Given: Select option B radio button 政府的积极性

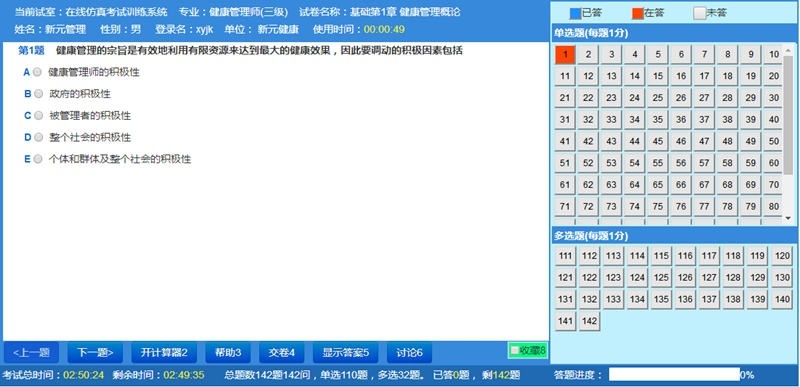Looking at the screenshot, I should pos(38,94).
